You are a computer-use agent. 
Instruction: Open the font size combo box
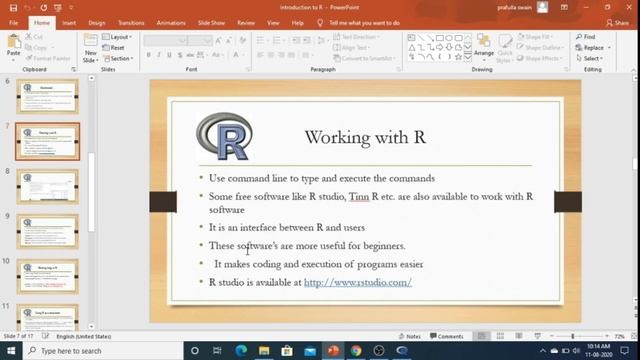(x=200, y=40)
